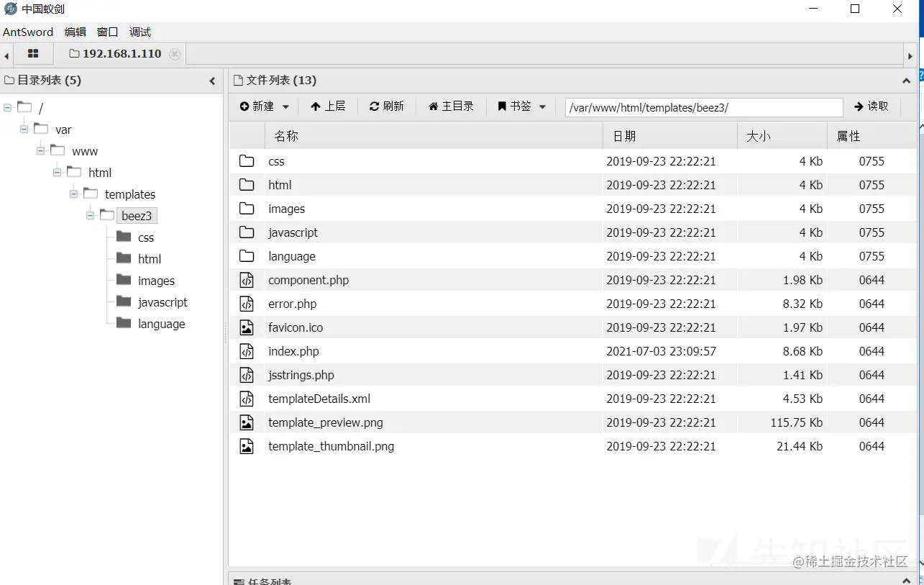Viewport: 924px width, 585px height.
Task: Select the css folder in the directory tree
Action: pos(146,237)
